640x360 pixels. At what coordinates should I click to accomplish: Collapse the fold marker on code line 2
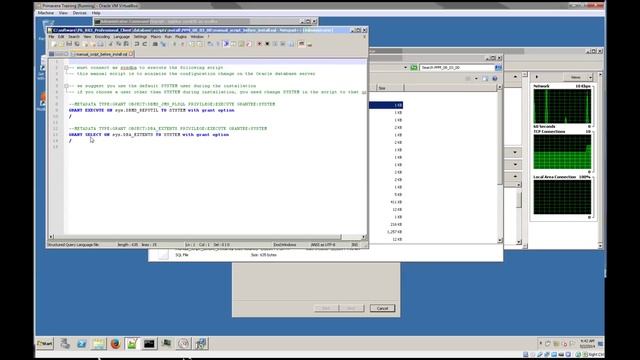click(66, 68)
